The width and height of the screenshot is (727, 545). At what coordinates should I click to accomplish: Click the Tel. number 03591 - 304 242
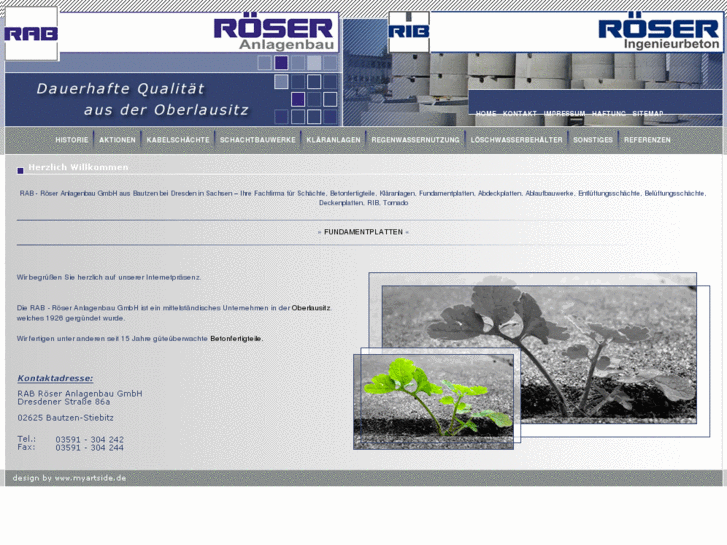click(x=89, y=439)
